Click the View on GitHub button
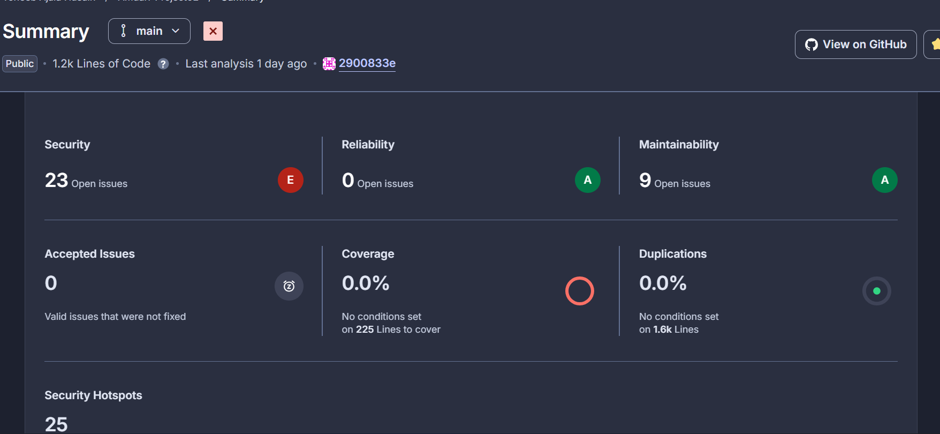The image size is (940, 434). pyautogui.click(x=855, y=44)
